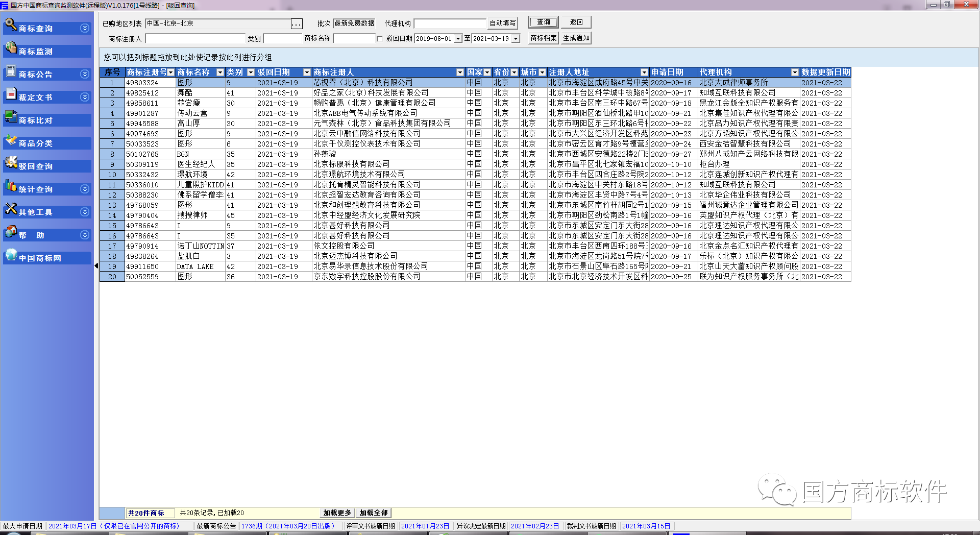Select registration number 50388230
The width and height of the screenshot is (980, 535).
coord(150,195)
